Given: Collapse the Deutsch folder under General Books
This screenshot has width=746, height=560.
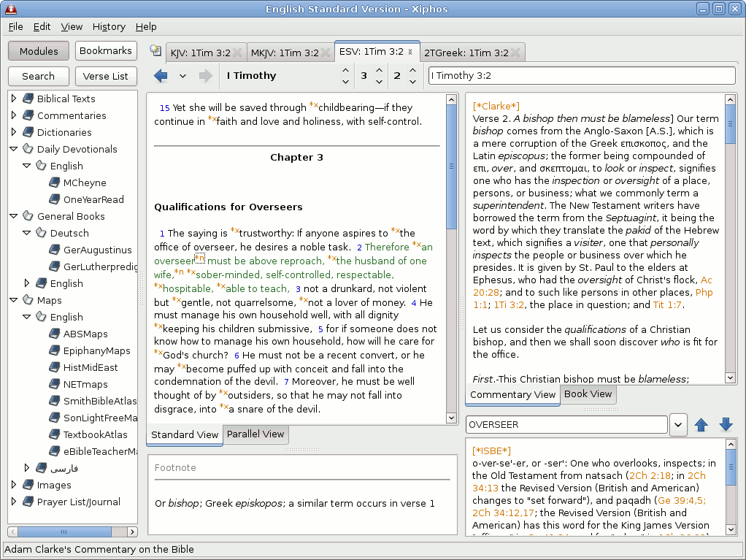Looking at the screenshot, I should coord(27,233).
